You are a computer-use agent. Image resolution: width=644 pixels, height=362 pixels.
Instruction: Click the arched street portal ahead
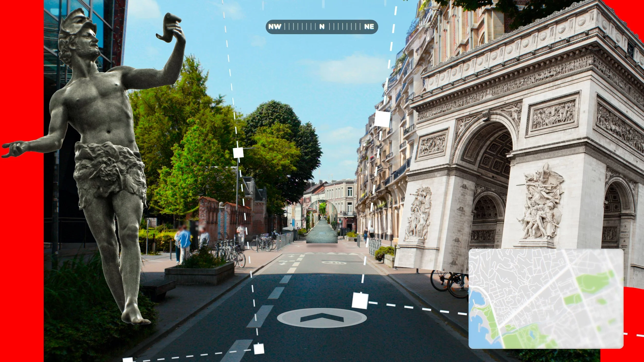pos(321,222)
